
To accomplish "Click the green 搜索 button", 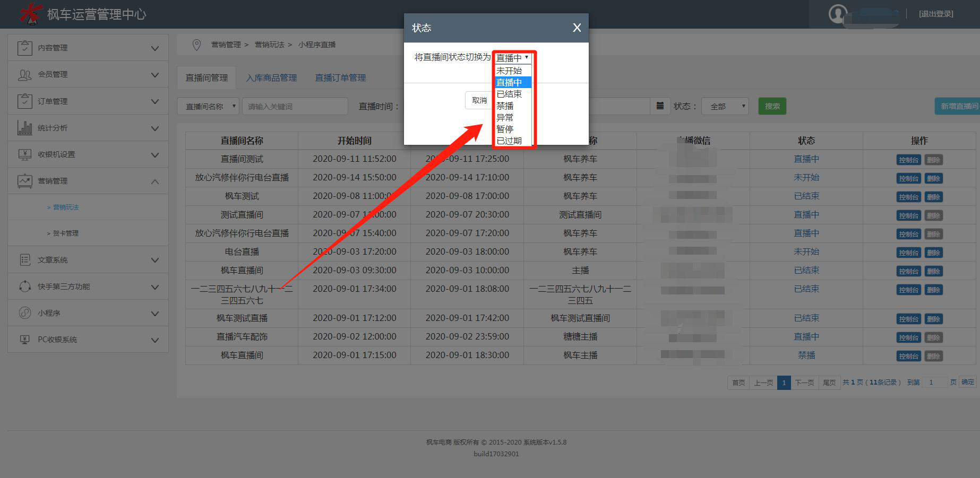I will click(772, 106).
